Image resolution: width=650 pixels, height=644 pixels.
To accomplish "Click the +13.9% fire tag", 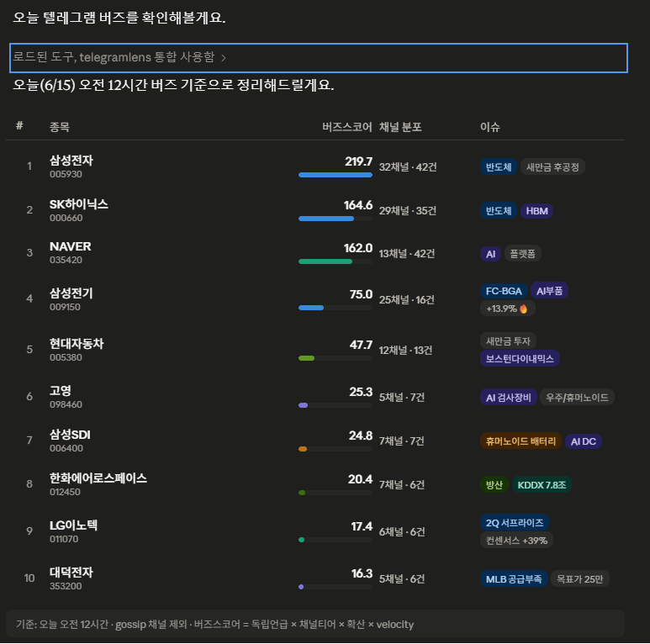I will 507,309.
